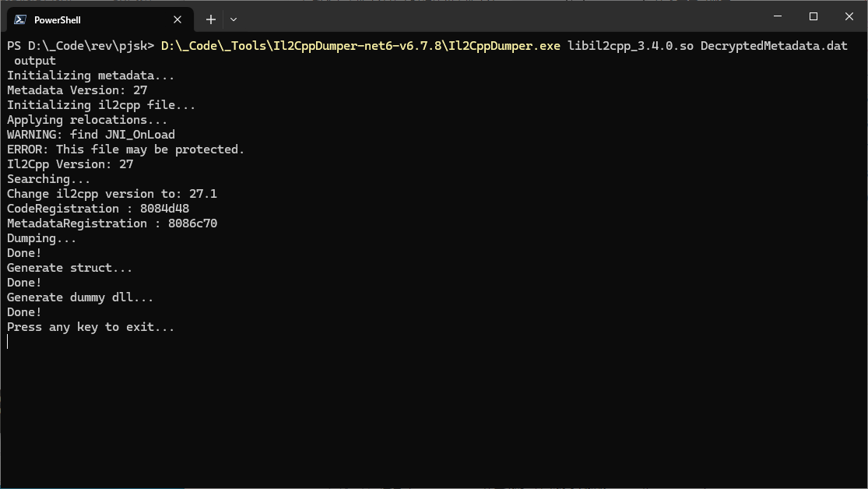Click the 'WARNING: find JNI_OnLoad' line
868x489 pixels.
pos(91,135)
